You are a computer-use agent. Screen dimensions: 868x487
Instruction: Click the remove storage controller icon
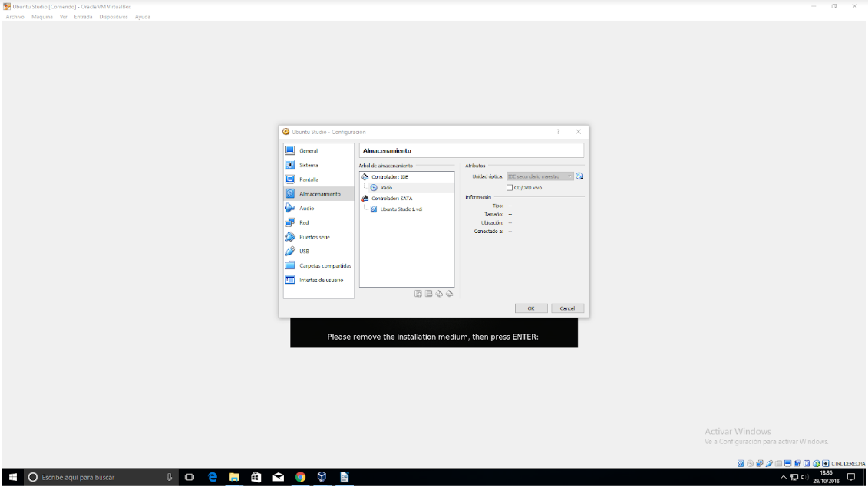tap(428, 294)
